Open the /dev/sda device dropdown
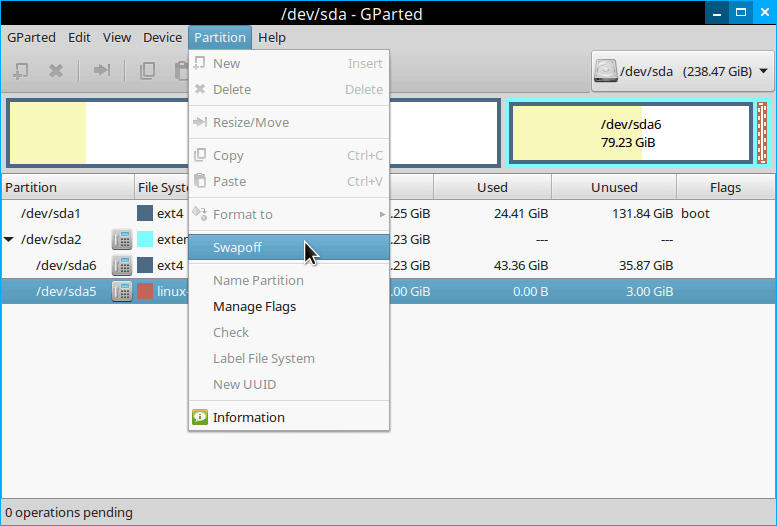Screen dimensions: 777x526 point(682,71)
